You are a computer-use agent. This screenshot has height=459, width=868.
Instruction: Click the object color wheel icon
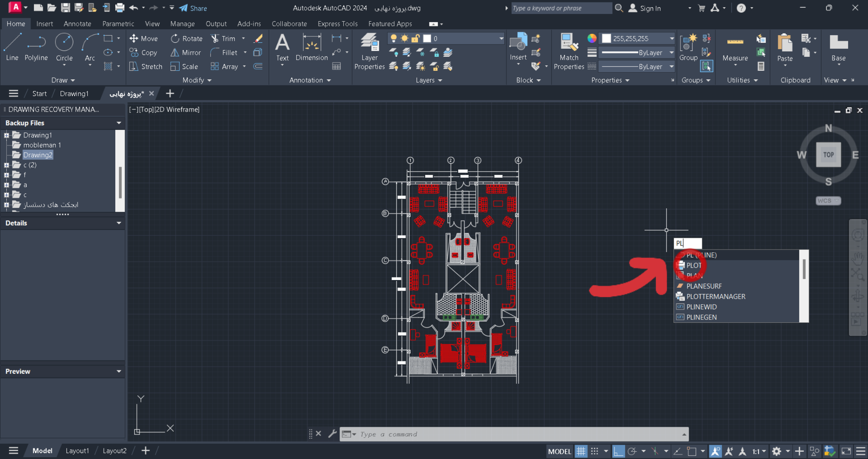point(592,38)
